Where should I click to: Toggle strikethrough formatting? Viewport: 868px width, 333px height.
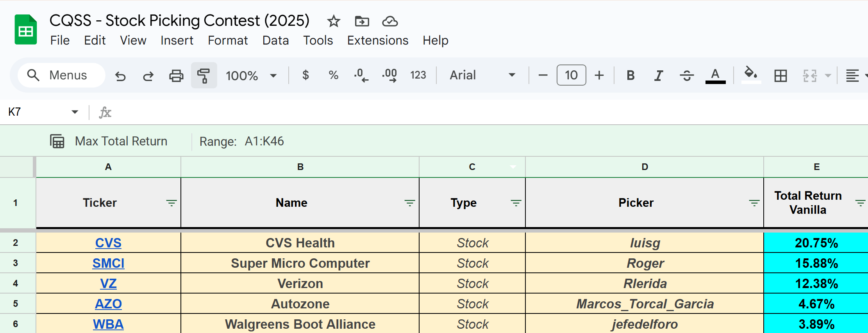[x=687, y=75]
